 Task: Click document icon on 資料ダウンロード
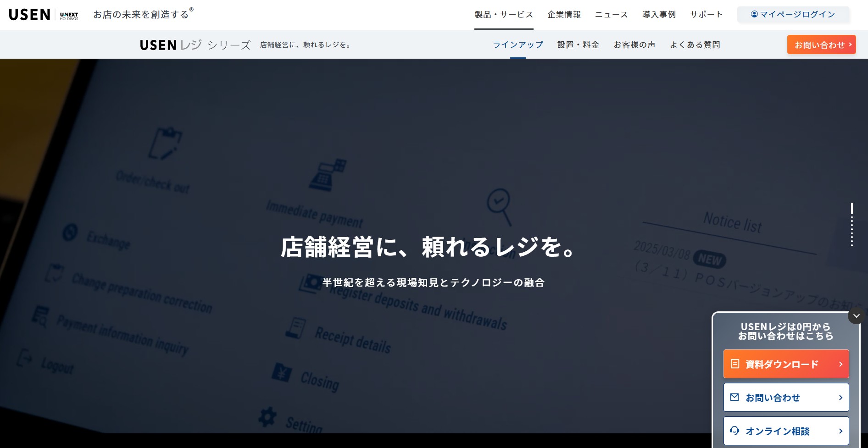pos(735,364)
